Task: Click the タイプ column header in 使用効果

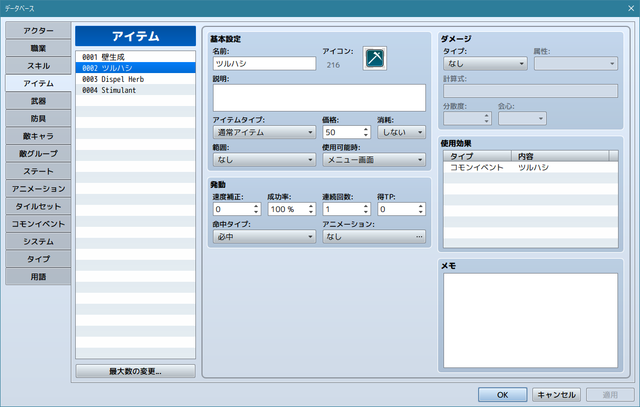Action: click(478, 156)
